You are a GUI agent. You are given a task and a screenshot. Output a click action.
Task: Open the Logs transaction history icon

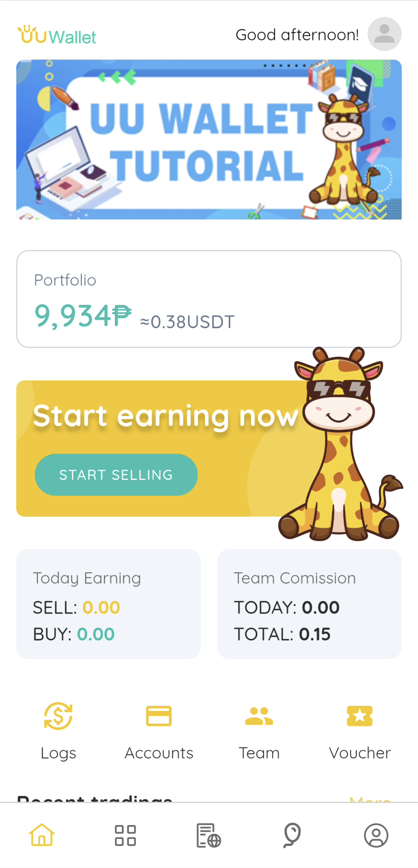pos(58,716)
